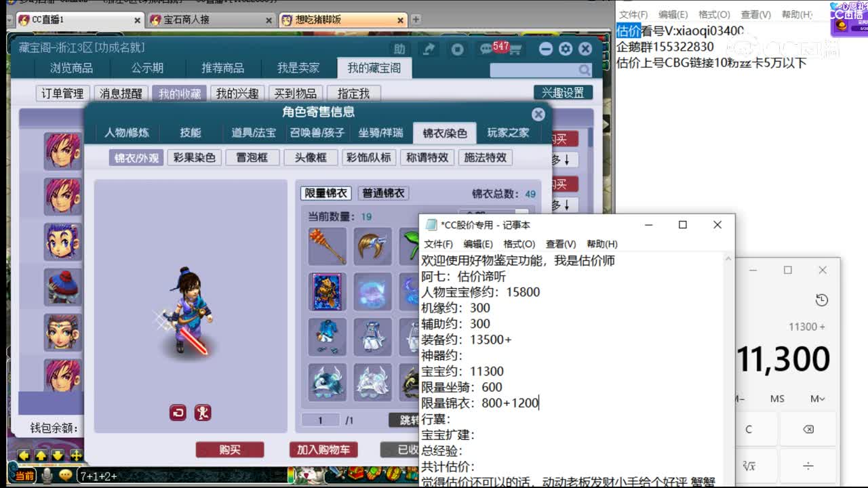This screenshot has height=488, width=868.
Task: Switch to 技能 tab
Action: pos(190,133)
